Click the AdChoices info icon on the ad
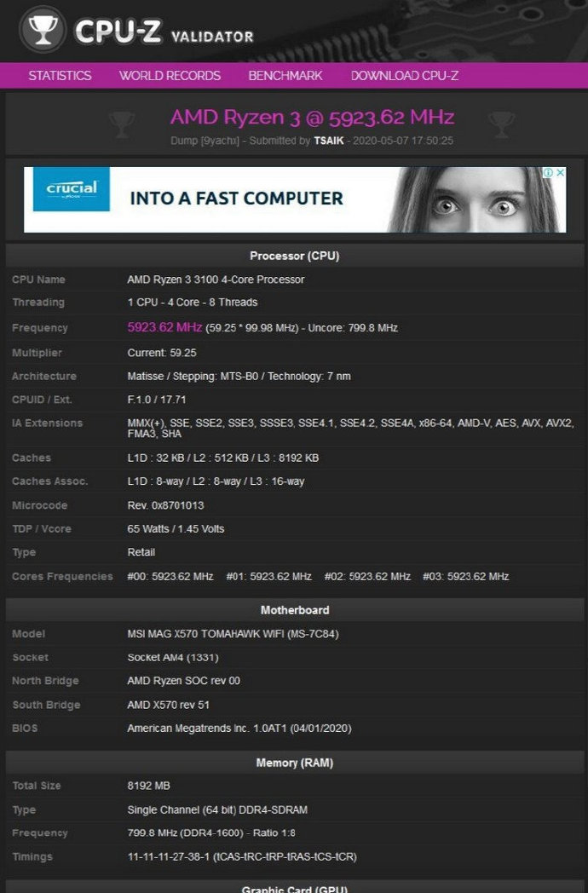 point(548,173)
